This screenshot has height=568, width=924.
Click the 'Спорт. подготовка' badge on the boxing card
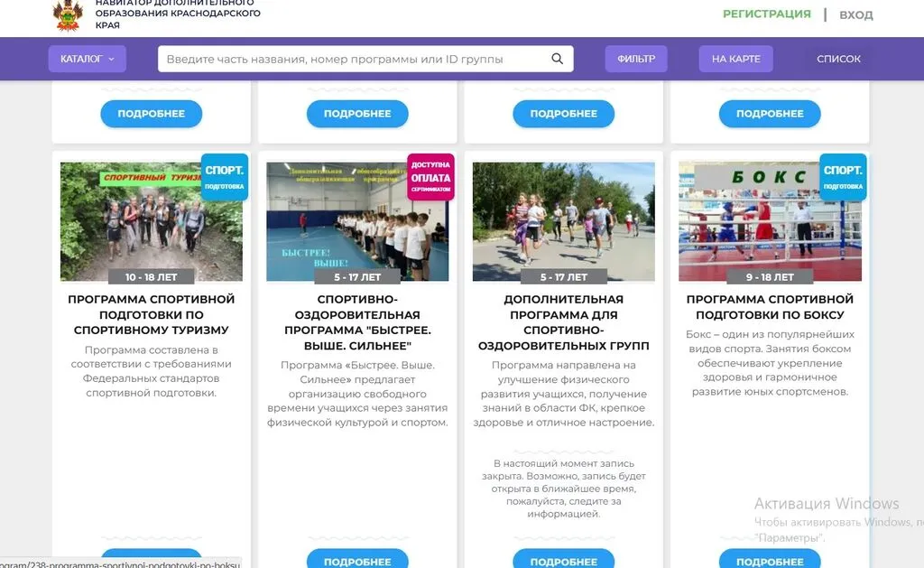coord(844,177)
